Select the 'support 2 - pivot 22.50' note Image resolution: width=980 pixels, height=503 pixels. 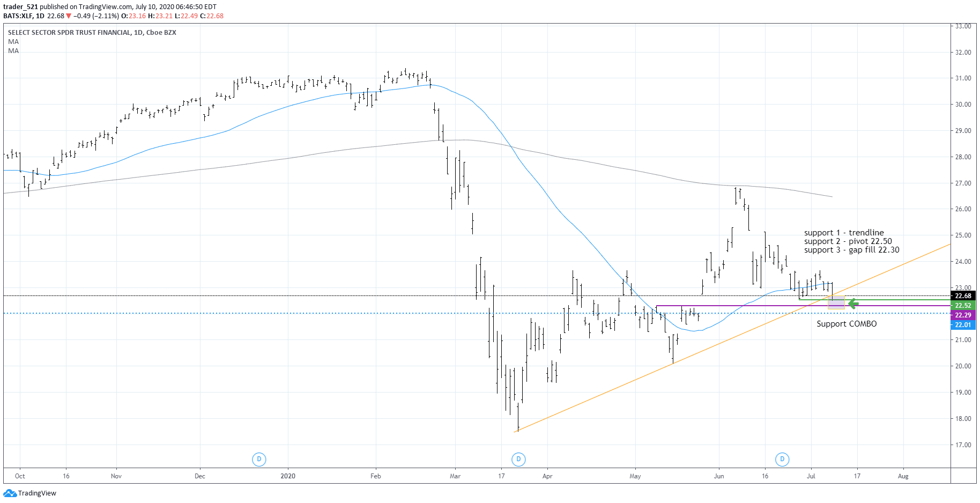coord(848,241)
